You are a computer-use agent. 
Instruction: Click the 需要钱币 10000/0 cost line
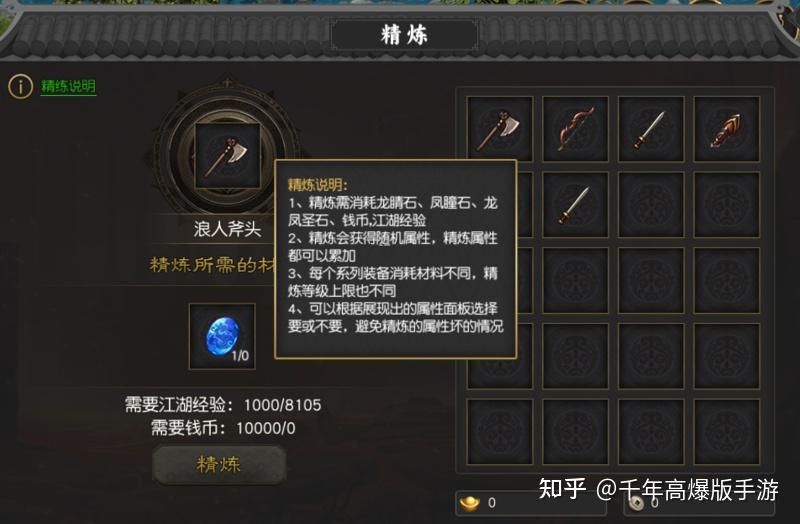click(223, 428)
